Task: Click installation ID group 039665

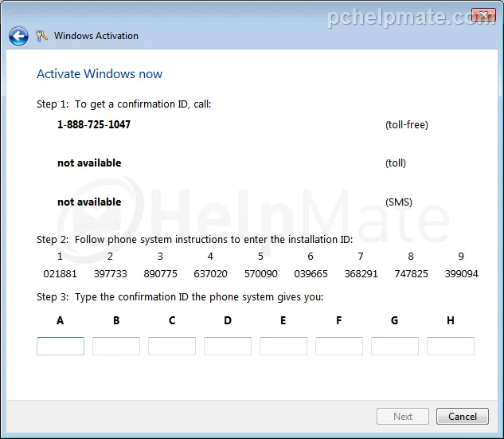Action: (311, 274)
